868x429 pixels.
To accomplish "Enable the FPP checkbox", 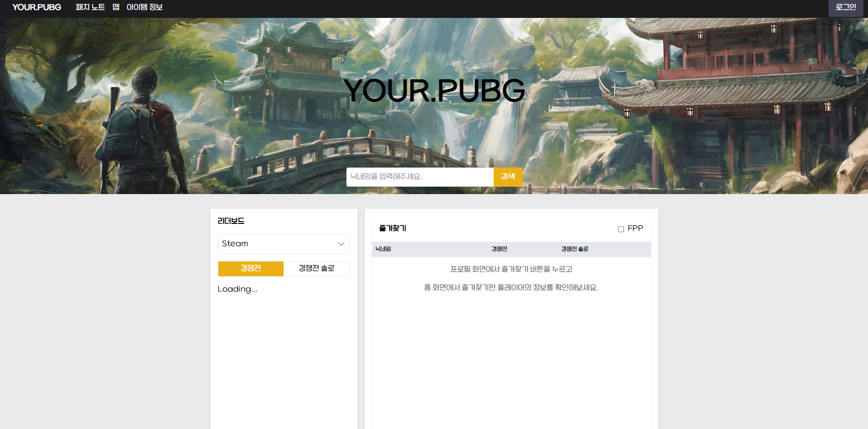I will point(621,229).
